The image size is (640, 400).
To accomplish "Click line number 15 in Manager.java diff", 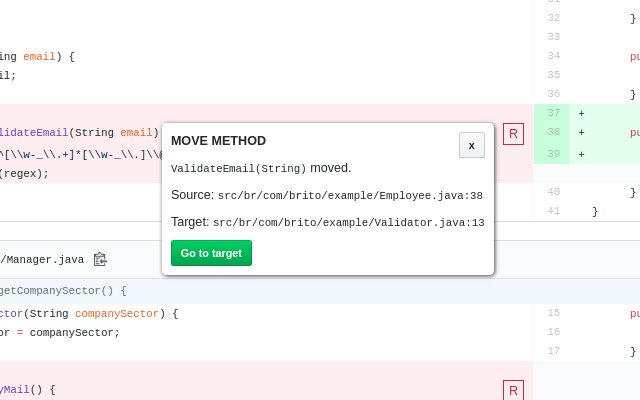I will tap(553, 313).
